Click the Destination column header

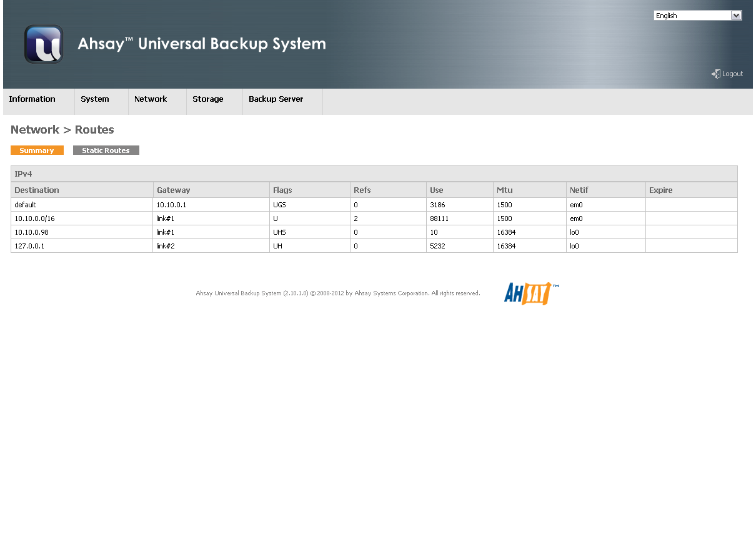(x=82, y=190)
